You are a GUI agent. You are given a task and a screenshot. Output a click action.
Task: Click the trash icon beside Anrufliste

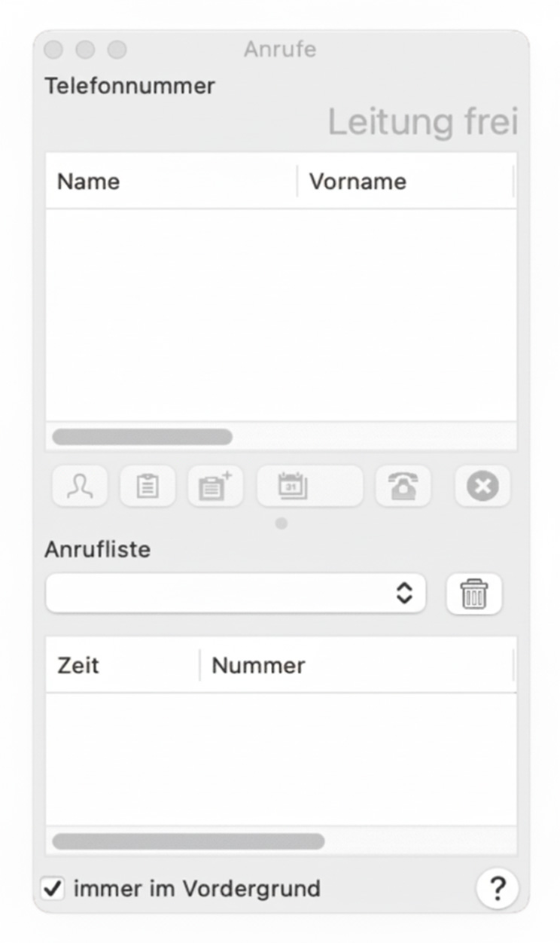pyautogui.click(x=473, y=594)
